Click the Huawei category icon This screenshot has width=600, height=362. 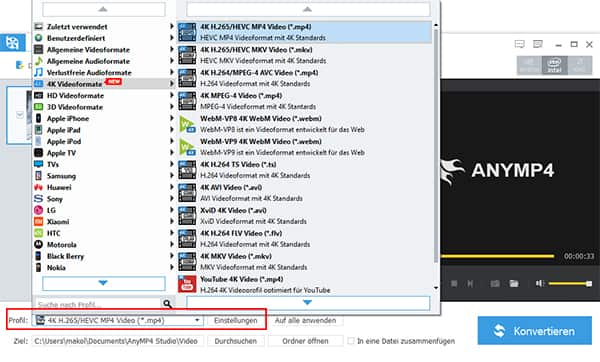tap(38, 187)
